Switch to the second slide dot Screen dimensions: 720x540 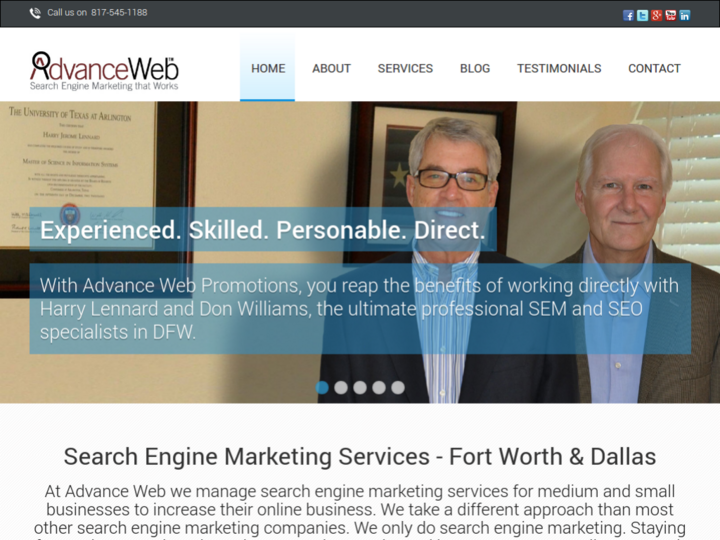click(341, 388)
